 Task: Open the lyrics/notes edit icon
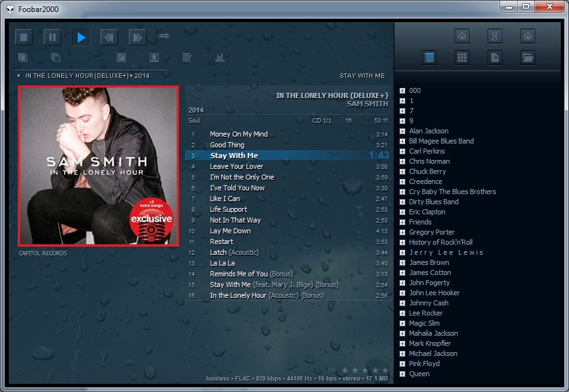tap(187, 58)
